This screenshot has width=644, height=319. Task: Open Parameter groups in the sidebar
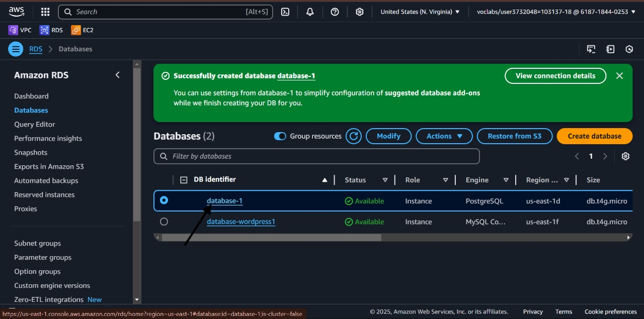(43, 258)
